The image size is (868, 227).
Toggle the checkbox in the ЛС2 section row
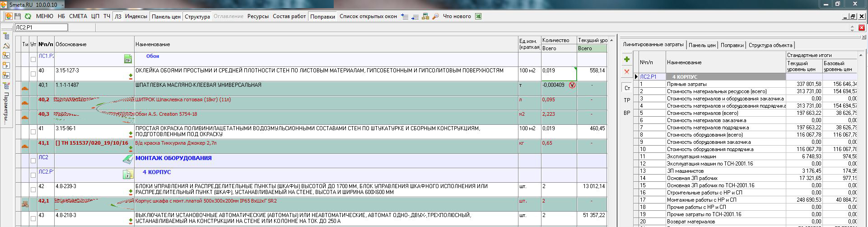pos(33,161)
